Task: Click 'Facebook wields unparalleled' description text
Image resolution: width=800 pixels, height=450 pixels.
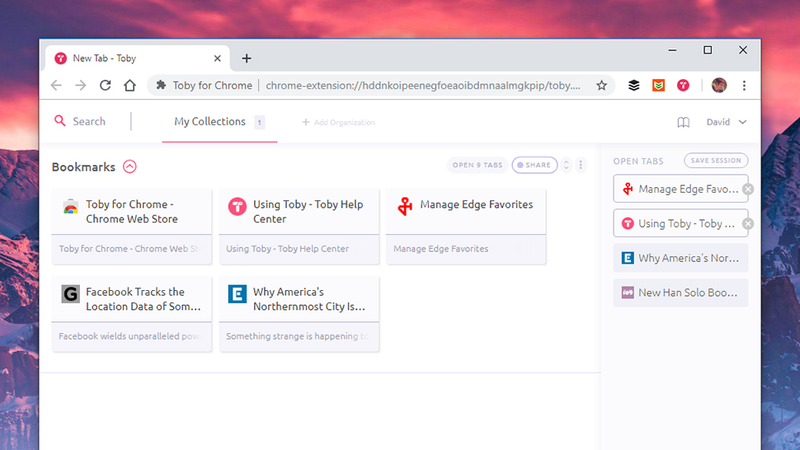Action: pyautogui.click(x=129, y=336)
